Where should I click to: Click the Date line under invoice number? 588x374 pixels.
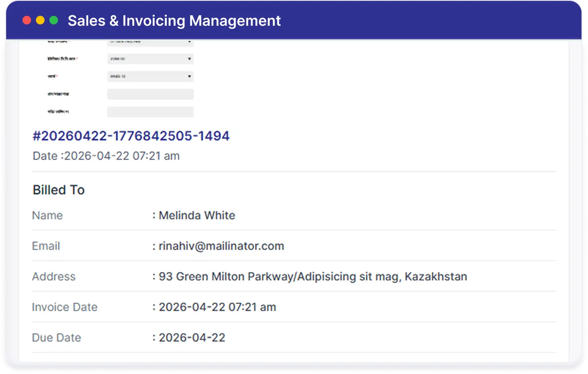click(x=106, y=156)
